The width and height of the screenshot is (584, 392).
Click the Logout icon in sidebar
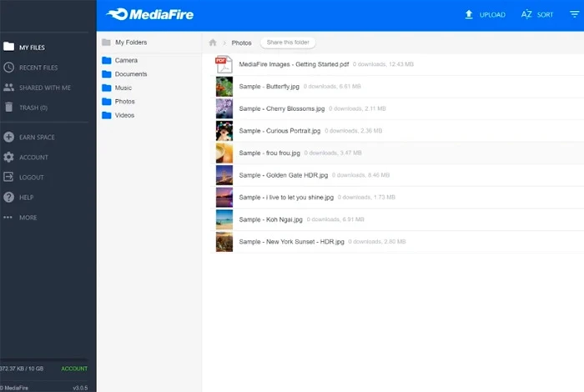click(x=9, y=177)
